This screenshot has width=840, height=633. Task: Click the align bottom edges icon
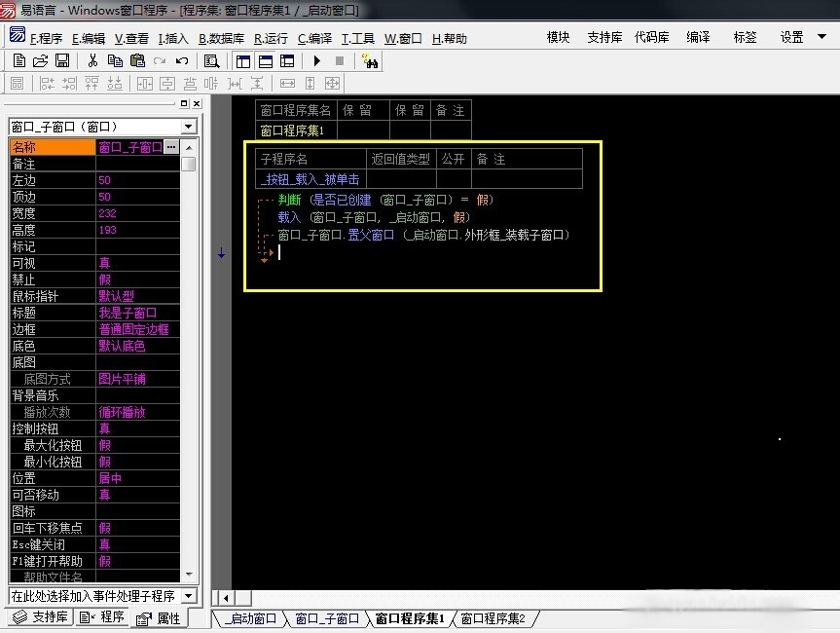pos(115,83)
